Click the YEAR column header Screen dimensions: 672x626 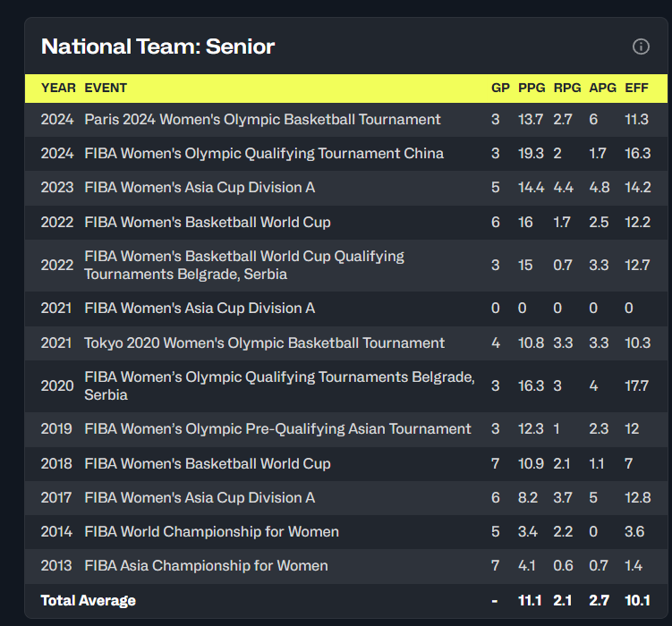pyautogui.click(x=58, y=88)
